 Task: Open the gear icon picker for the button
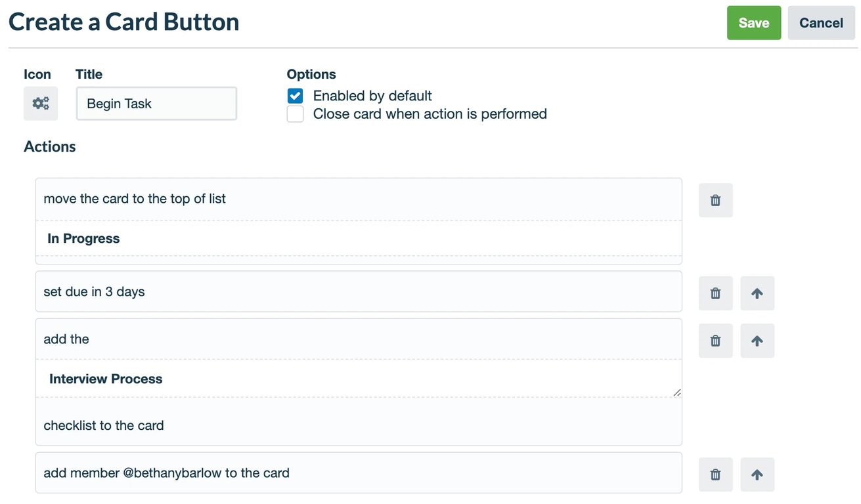[x=40, y=103]
